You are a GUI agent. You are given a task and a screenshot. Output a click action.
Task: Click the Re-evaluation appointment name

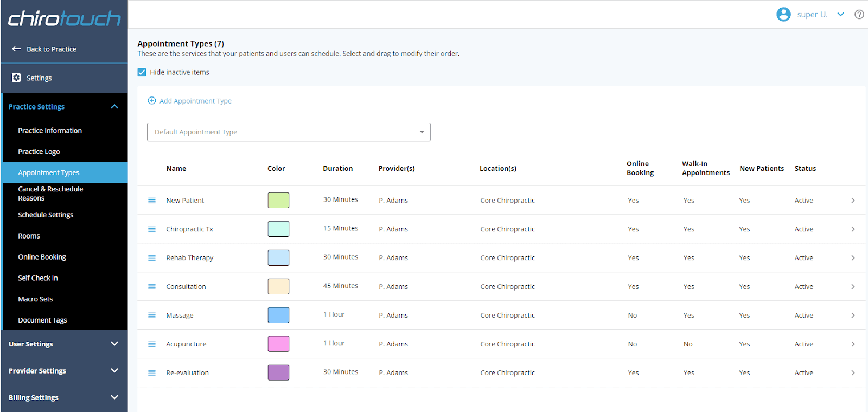click(x=187, y=373)
